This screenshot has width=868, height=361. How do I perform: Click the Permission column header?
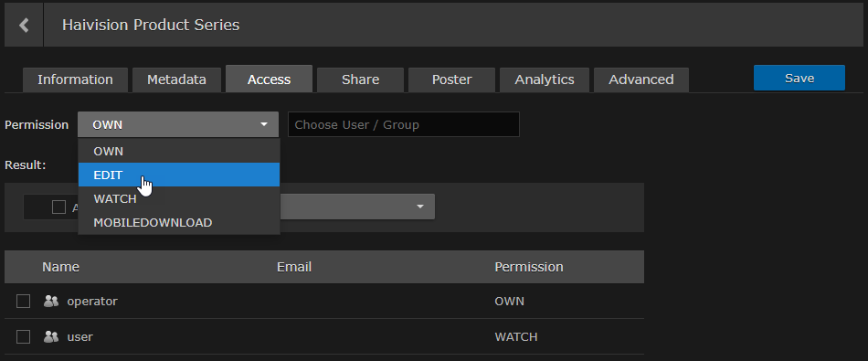tap(529, 267)
